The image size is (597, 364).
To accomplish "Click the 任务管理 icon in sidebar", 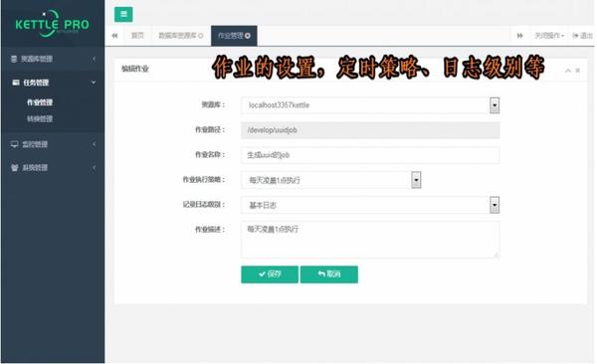I will 16,83.
